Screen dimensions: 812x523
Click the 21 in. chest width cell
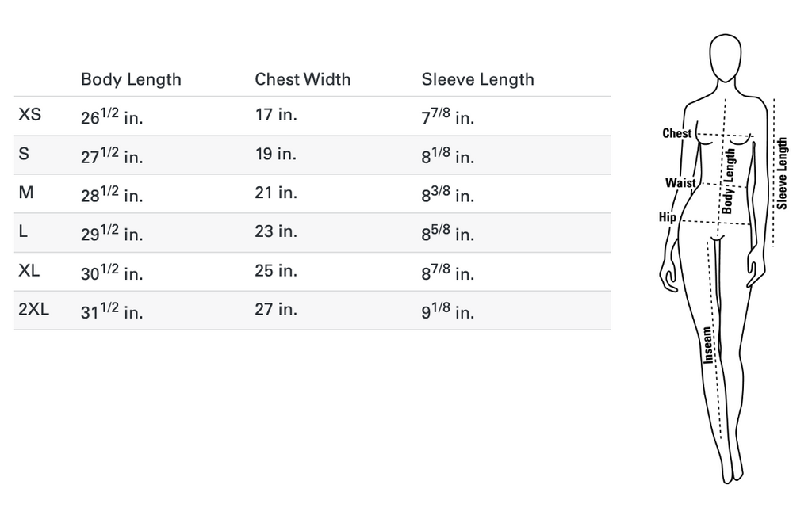[x=276, y=193]
